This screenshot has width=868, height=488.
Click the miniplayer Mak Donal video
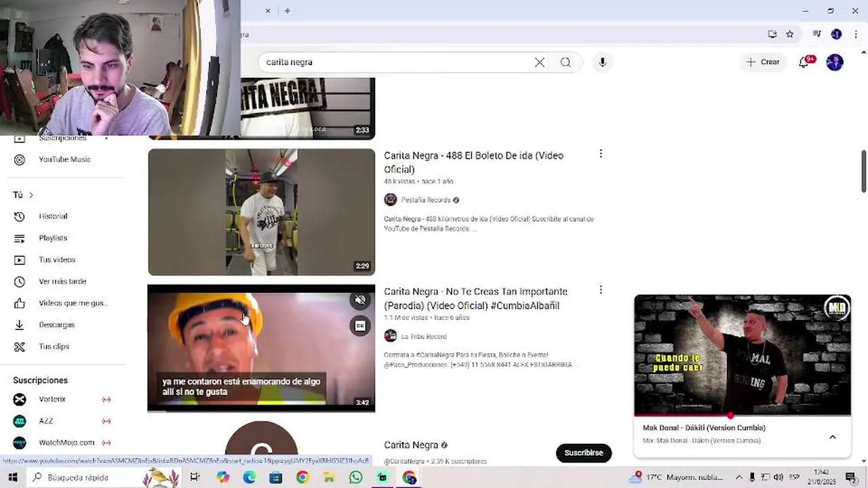click(743, 354)
